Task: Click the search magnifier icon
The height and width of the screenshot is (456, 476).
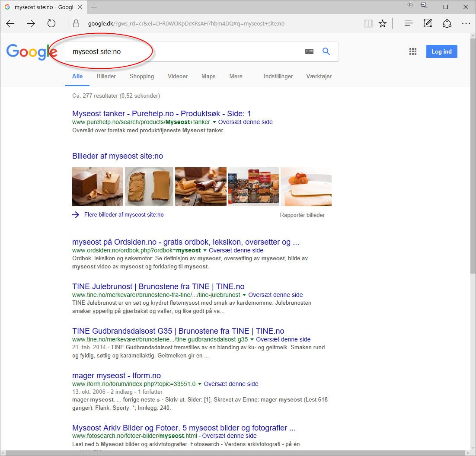Action: 326,51
